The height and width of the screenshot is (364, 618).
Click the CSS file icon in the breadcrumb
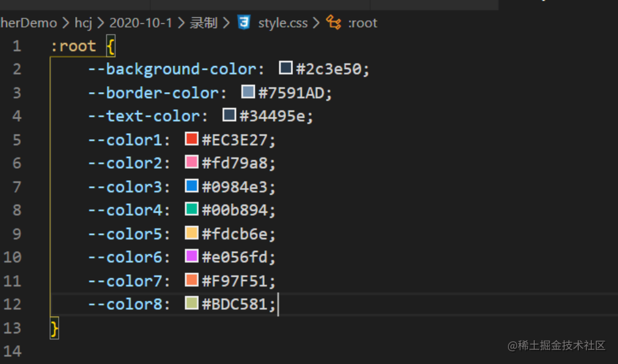tap(244, 23)
